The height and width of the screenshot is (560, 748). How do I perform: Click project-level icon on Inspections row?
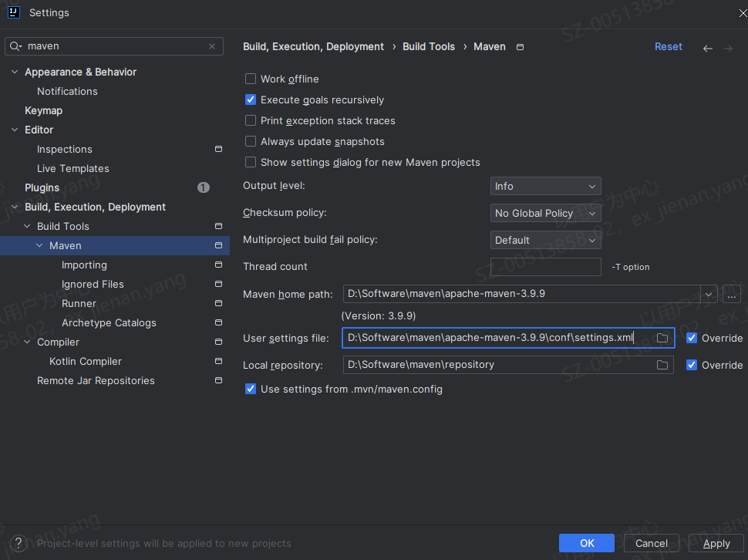point(218,149)
